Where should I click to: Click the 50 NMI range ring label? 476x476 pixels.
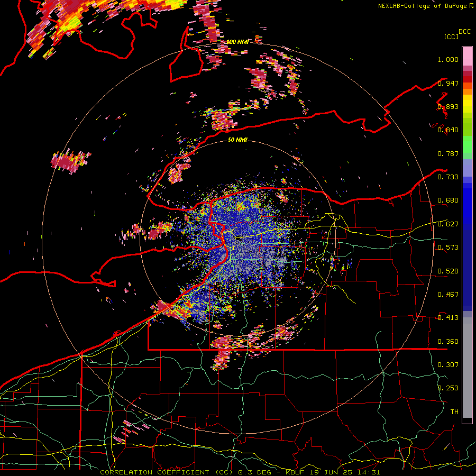pyautogui.click(x=237, y=140)
